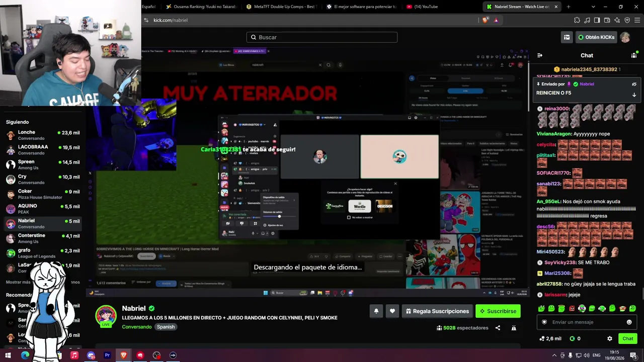This screenshot has width=644, height=362.
Task: Open AQUINO's PEAK channel in sidebar
Action: [43, 209]
